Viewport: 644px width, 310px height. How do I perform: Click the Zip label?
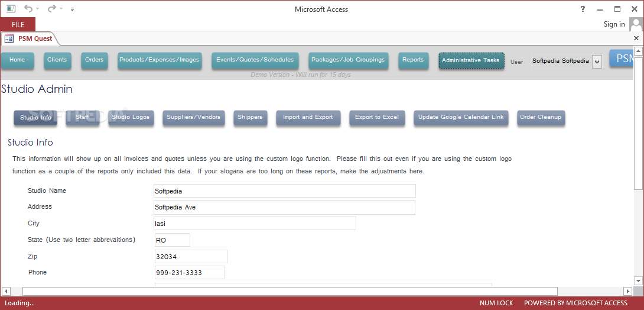tap(32, 256)
